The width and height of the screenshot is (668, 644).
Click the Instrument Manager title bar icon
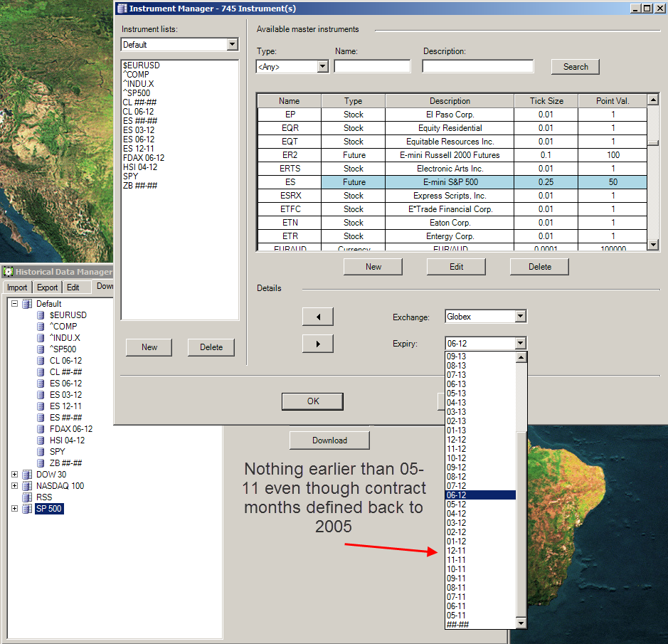[x=121, y=9]
